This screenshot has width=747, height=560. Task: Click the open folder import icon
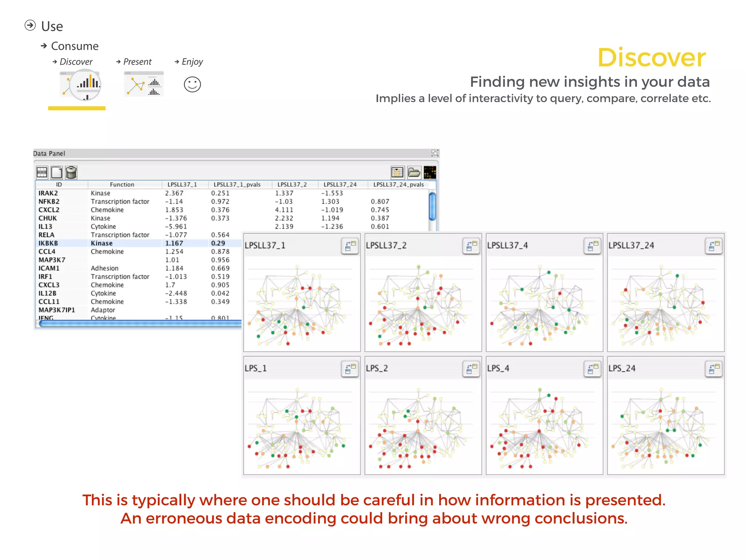pos(414,172)
